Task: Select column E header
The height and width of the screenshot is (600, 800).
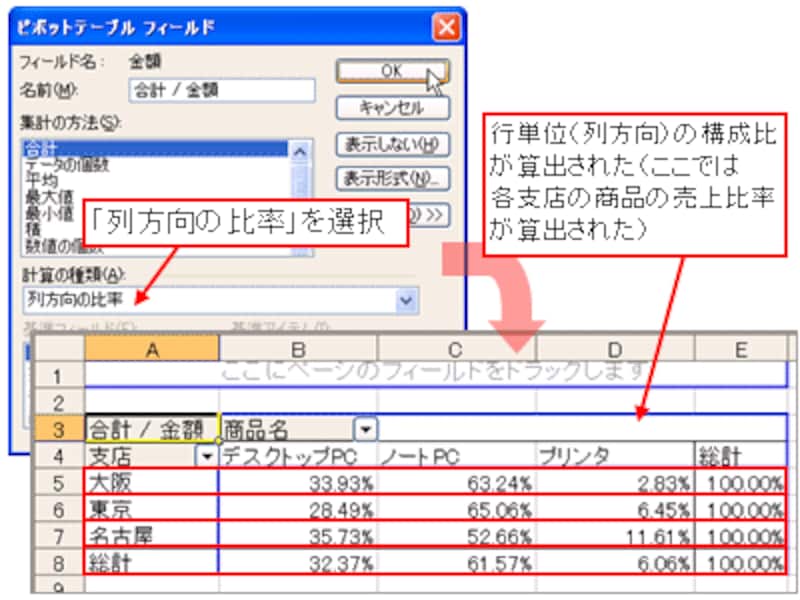Action: coord(740,349)
